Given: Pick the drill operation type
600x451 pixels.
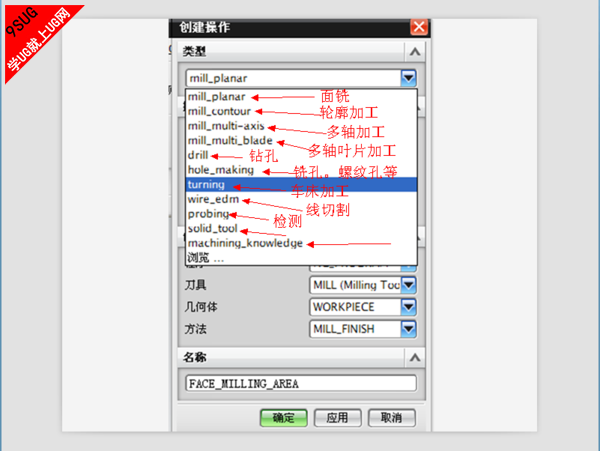Looking at the screenshot, I should (x=301, y=155).
